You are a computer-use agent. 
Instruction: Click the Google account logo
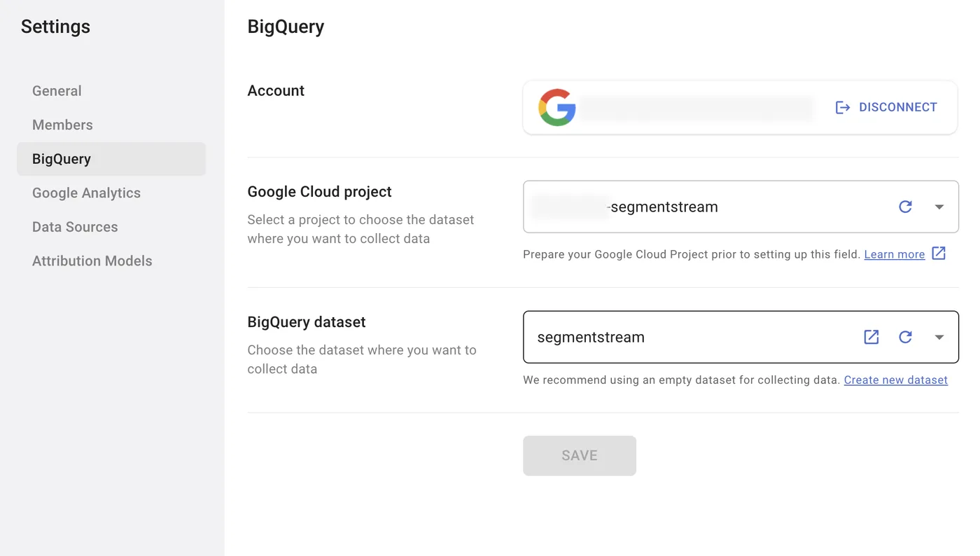click(x=557, y=107)
